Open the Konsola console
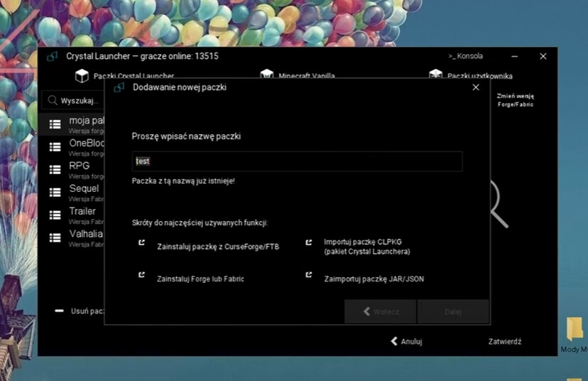This screenshot has width=588, height=381. (466, 56)
